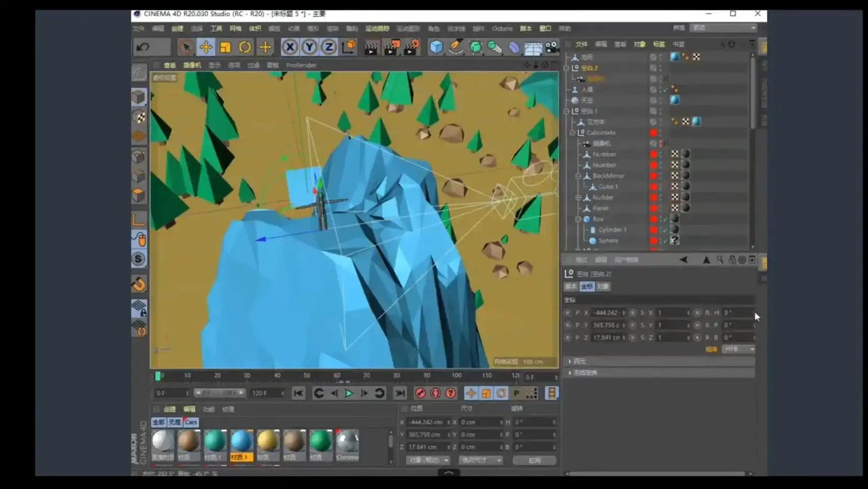The width and height of the screenshot is (868, 489).
Task: Click the Record Active Objects button
Action: 420,393
